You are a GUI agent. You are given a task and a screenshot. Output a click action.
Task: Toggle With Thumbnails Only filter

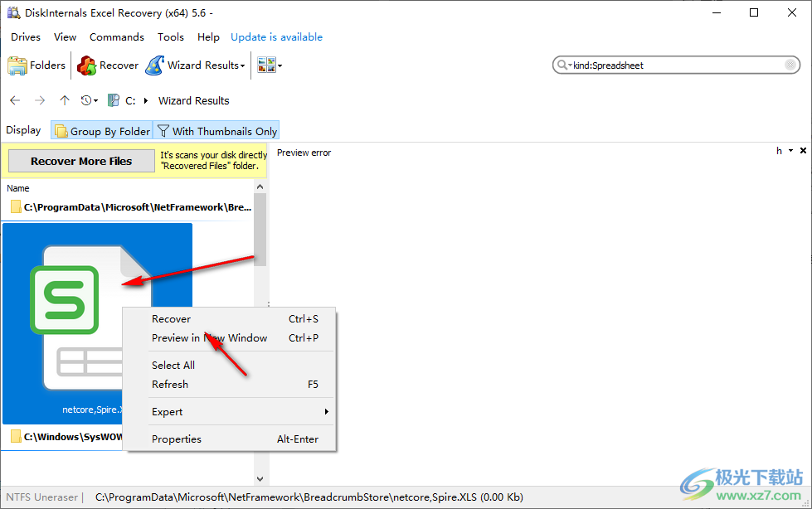[217, 131]
